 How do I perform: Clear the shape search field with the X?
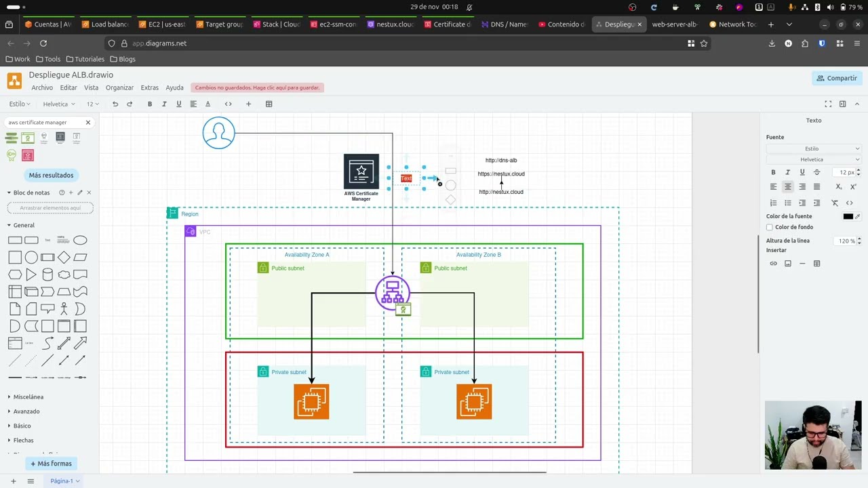click(x=87, y=123)
